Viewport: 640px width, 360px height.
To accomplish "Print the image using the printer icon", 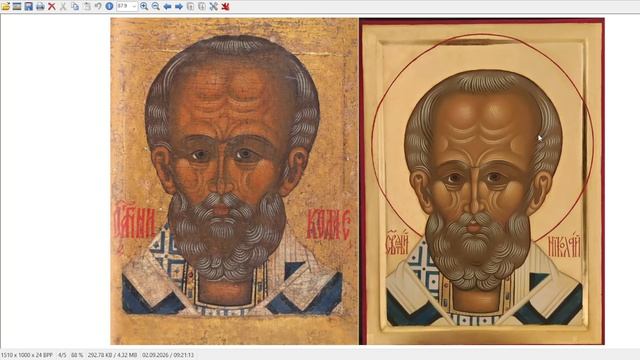I will point(40,6).
